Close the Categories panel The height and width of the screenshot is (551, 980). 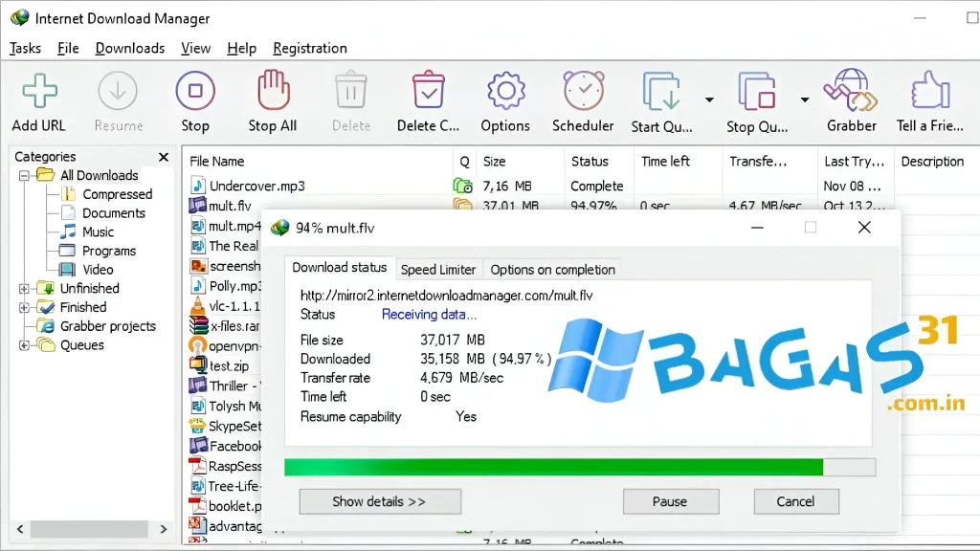click(164, 157)
